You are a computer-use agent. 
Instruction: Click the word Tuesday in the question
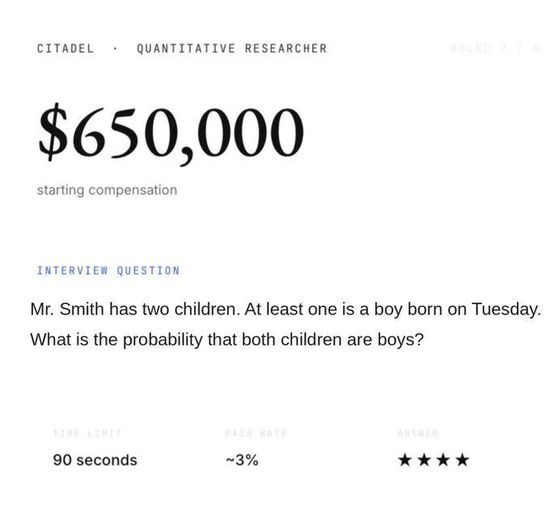tap(506, 310)
